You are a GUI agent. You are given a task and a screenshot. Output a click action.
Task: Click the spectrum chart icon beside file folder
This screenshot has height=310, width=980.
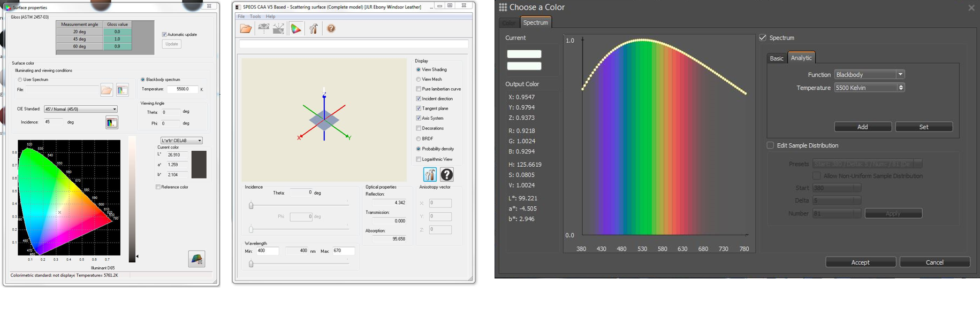pos(123,90)
